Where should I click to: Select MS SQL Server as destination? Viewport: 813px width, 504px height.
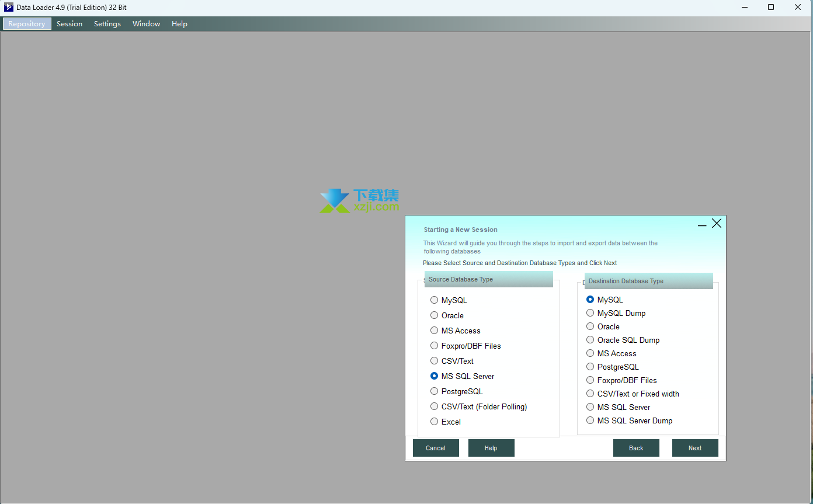[618, 407]
